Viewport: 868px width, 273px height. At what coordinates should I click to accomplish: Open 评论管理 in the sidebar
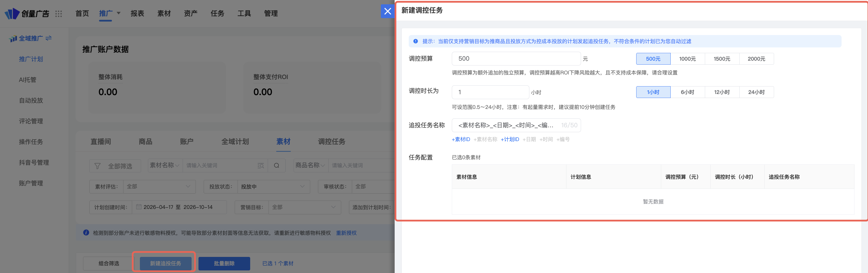pyautogui.click(x=31, y=121)
